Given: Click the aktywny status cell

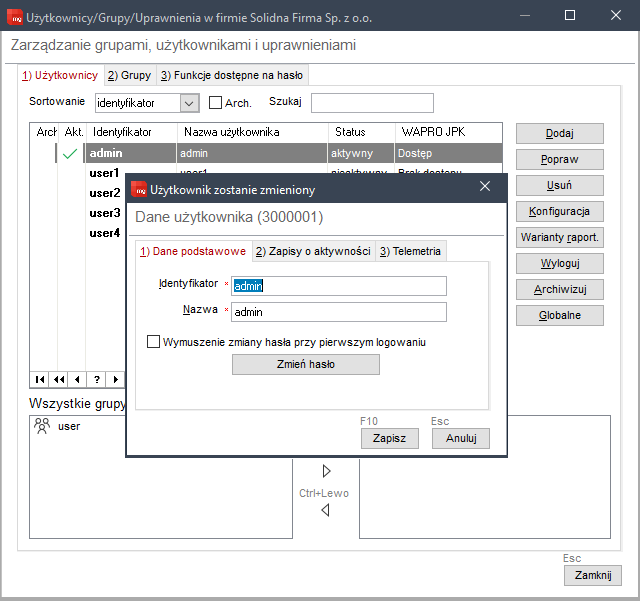Looking at the screenshot, I should [361, 153].
